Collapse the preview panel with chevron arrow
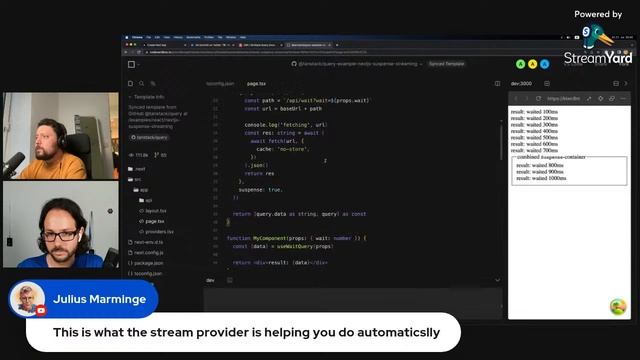 point(626,84)
